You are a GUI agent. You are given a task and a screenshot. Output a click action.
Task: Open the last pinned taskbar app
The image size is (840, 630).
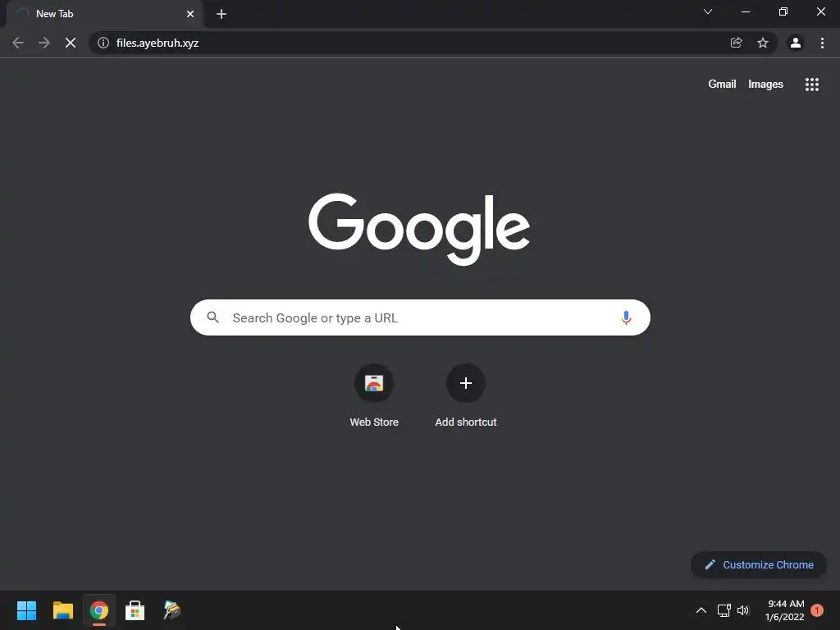(171, 610)
